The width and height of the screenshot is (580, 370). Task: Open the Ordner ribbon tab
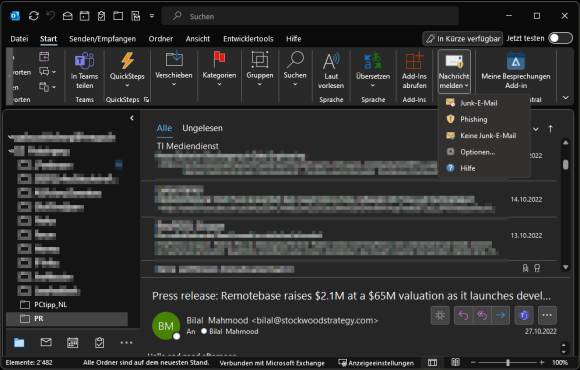161,38
